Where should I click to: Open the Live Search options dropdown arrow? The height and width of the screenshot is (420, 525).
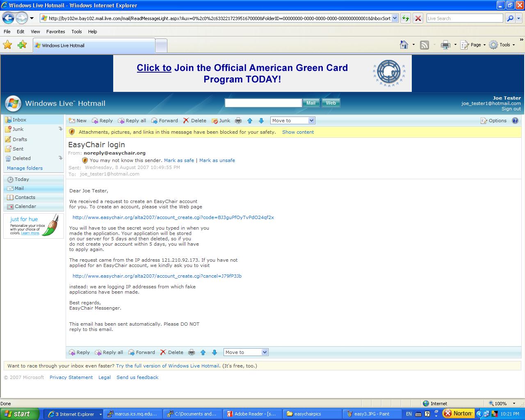(519, 18)
